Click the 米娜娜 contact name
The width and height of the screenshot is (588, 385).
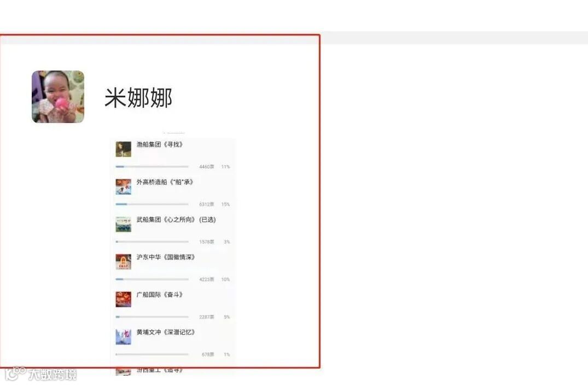coord(138,98)
